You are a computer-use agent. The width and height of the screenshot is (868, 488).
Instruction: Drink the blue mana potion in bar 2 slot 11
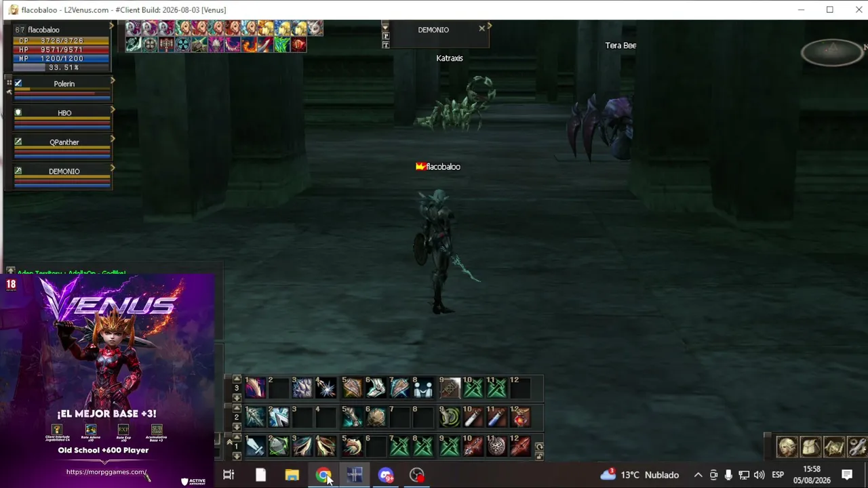pos(497,417)
